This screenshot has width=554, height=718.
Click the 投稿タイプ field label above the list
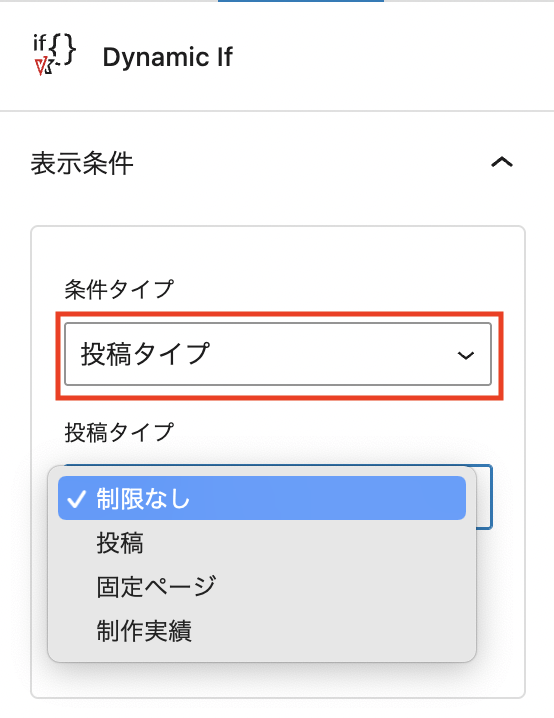(x=119, y=432)
